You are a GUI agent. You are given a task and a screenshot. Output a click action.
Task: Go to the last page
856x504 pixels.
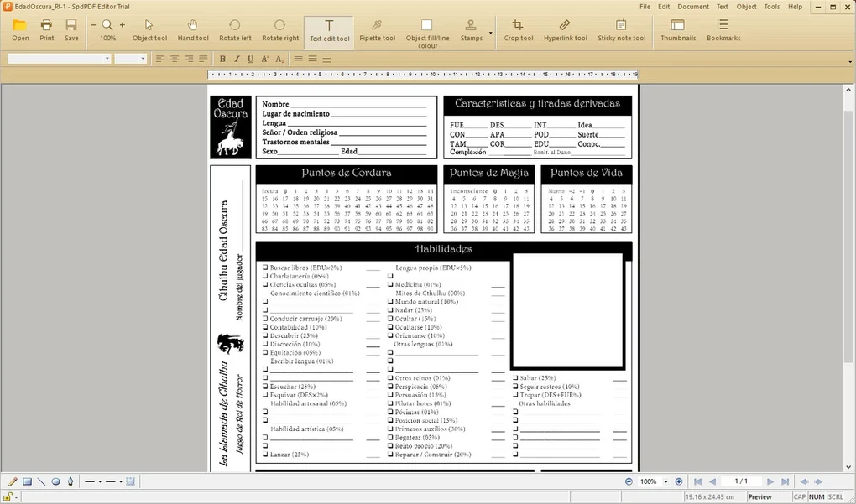(x=785, y=481)
